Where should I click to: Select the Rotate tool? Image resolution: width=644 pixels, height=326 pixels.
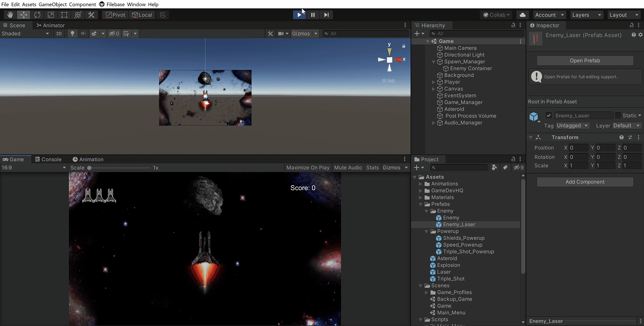click(x=37, y=15)
